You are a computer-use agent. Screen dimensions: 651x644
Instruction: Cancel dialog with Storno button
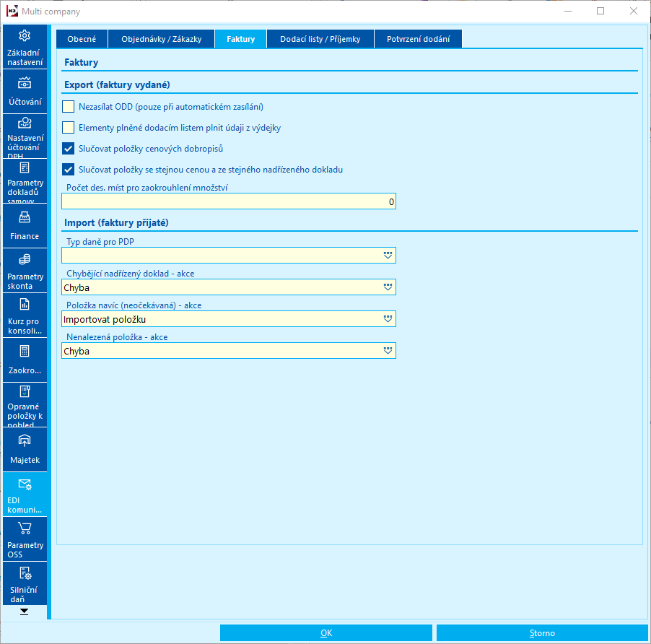pos(542,632)
